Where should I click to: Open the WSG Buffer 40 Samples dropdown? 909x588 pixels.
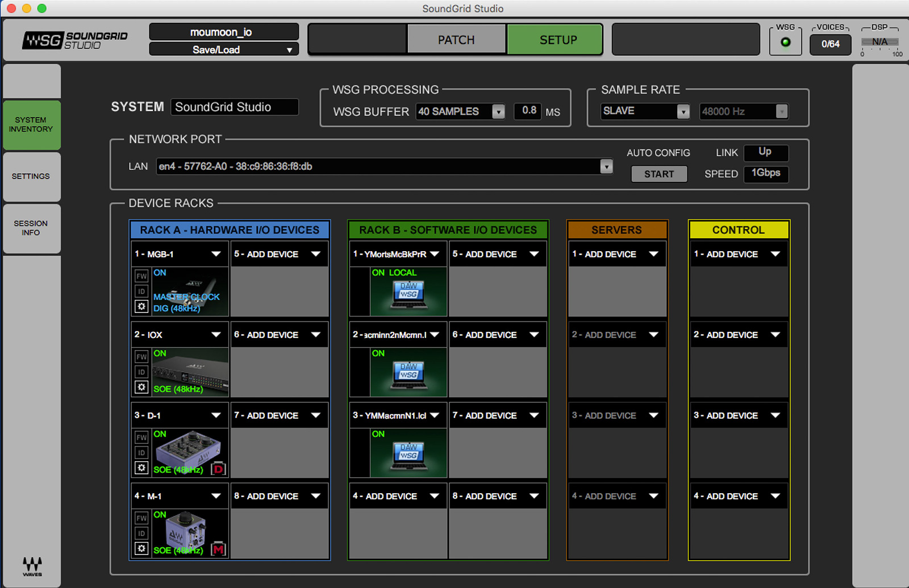tap(460, 111)
